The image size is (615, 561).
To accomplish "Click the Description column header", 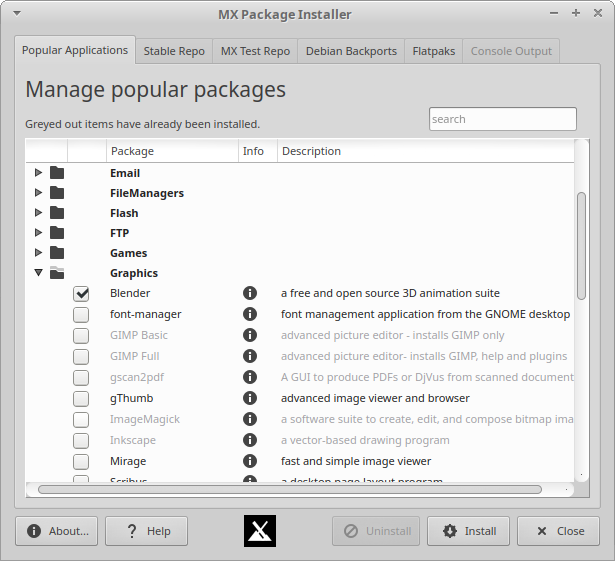I will [x=426, y=151].
